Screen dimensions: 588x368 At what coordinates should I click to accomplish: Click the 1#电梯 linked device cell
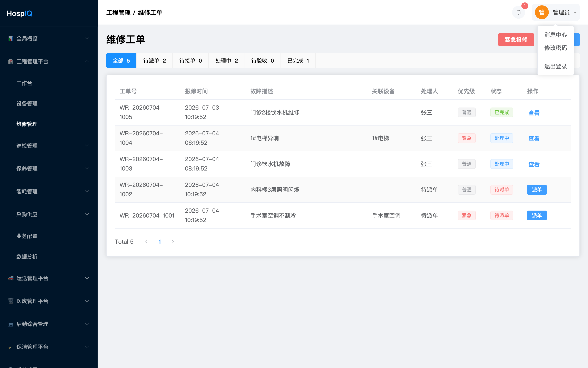pos(380,138)
